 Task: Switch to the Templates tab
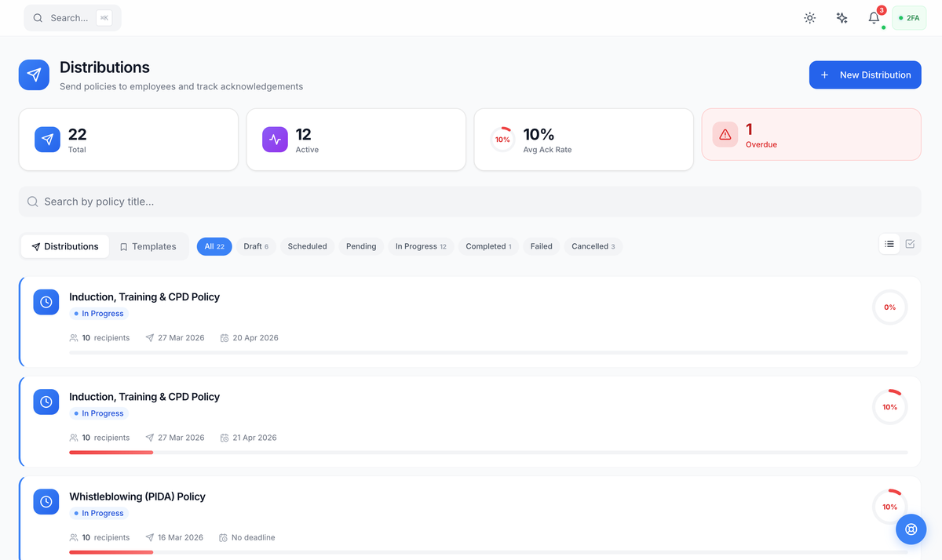[x=148, y=246]
